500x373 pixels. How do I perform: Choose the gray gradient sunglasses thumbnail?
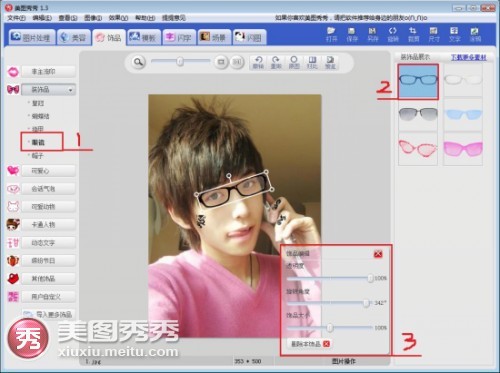click(x=418, y=115)
